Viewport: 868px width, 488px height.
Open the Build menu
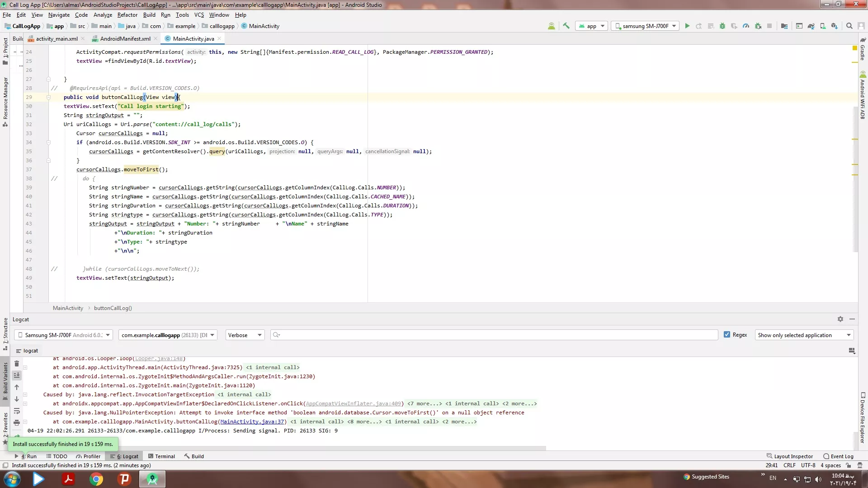click(149, 15)
